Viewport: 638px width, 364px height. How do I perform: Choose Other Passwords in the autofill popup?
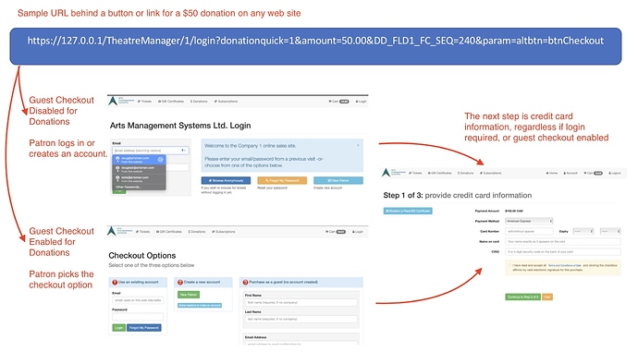tap(129, 188)
